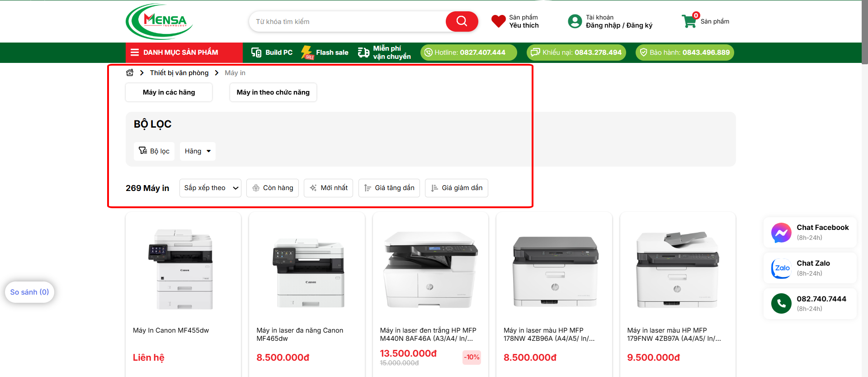Open the HP MFP 179FNW printer image

pos(678,270)
